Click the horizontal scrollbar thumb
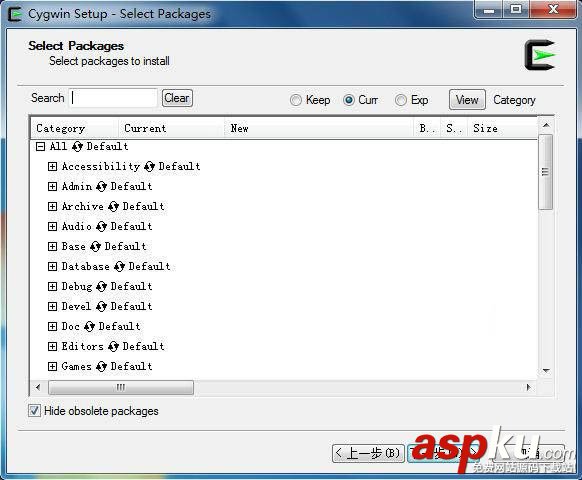This screenshot has width=582, height=480. (x=121, y=388)
